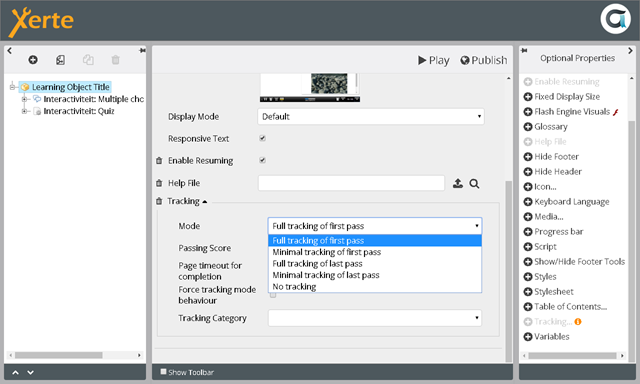Add Stylesheet optional property
This screenshot has height=384, width=640.
click(x=549, y=292)
